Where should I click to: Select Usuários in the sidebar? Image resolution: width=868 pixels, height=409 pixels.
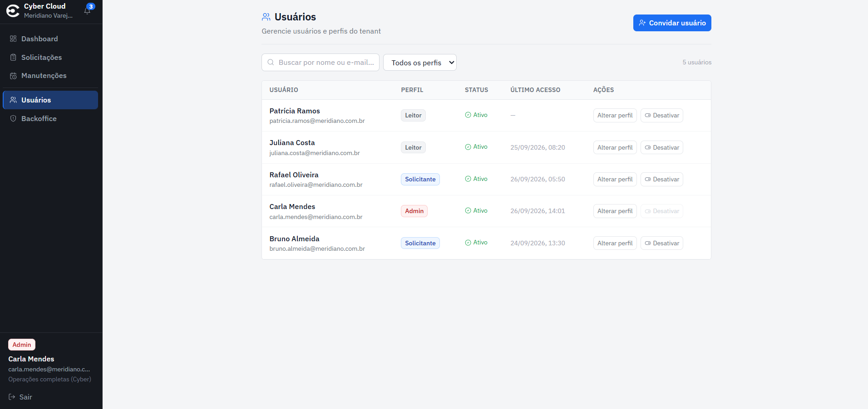click(x=50, y=100)
